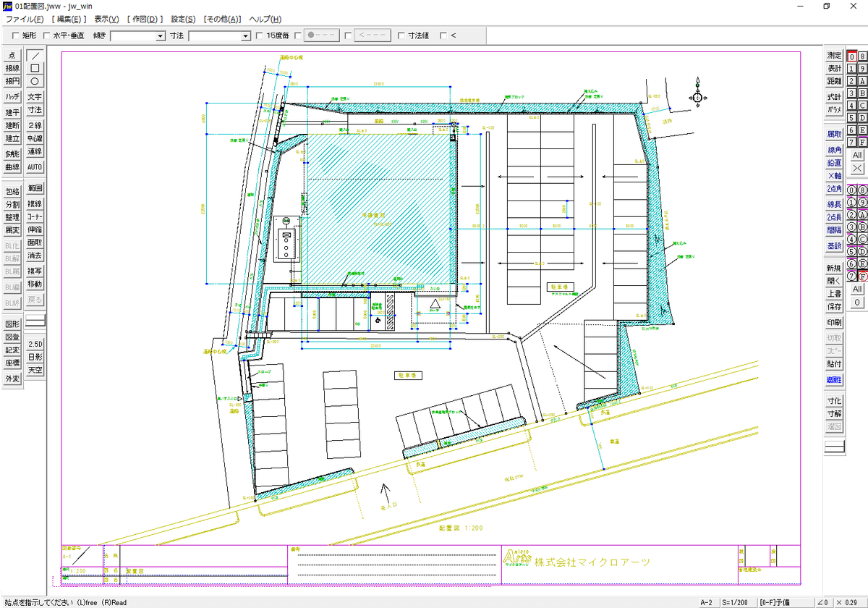Screen dimensions: 868x608
Task: Open the その他(A) menu
Action: (222, 19)
